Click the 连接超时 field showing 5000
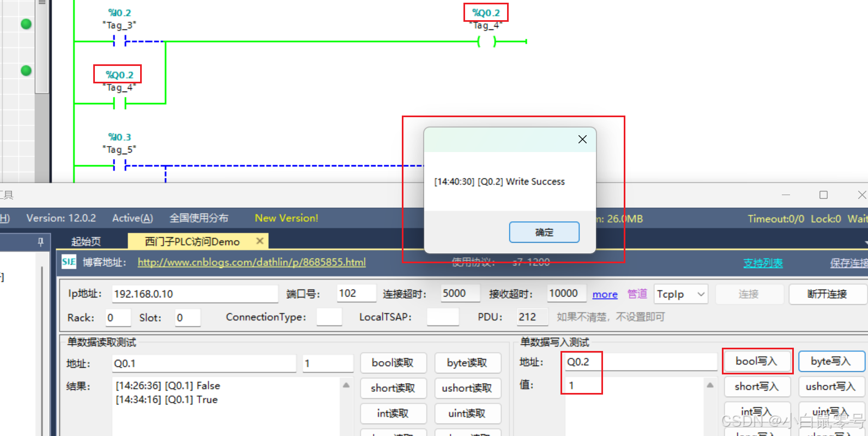Screen dimensions: 868x436 tap(461, 293)
